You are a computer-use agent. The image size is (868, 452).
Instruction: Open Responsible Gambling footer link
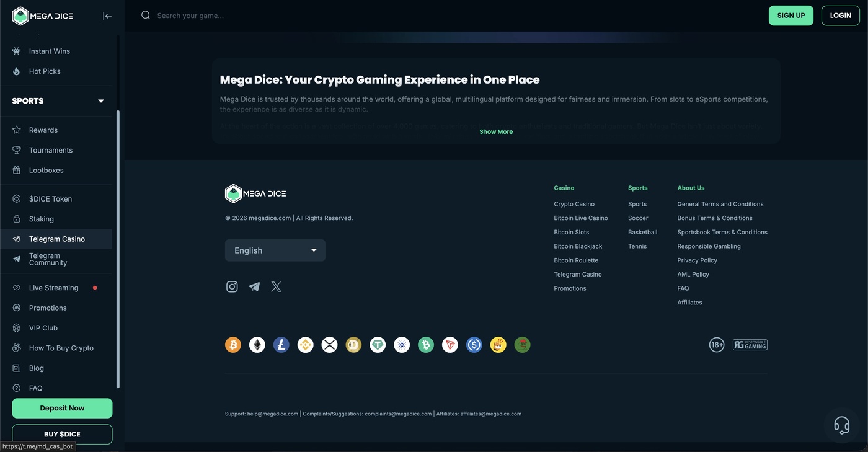[x=709, y=246]
